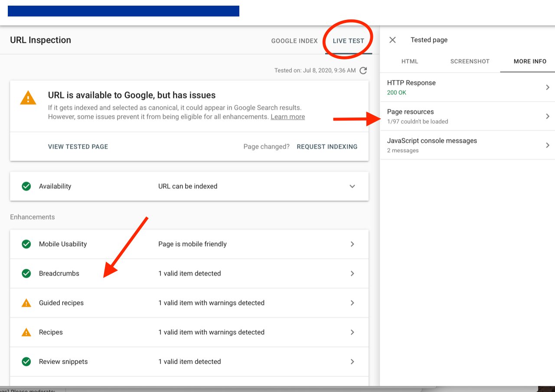
Task: Open the Learn more link
Action: (287, 117)
